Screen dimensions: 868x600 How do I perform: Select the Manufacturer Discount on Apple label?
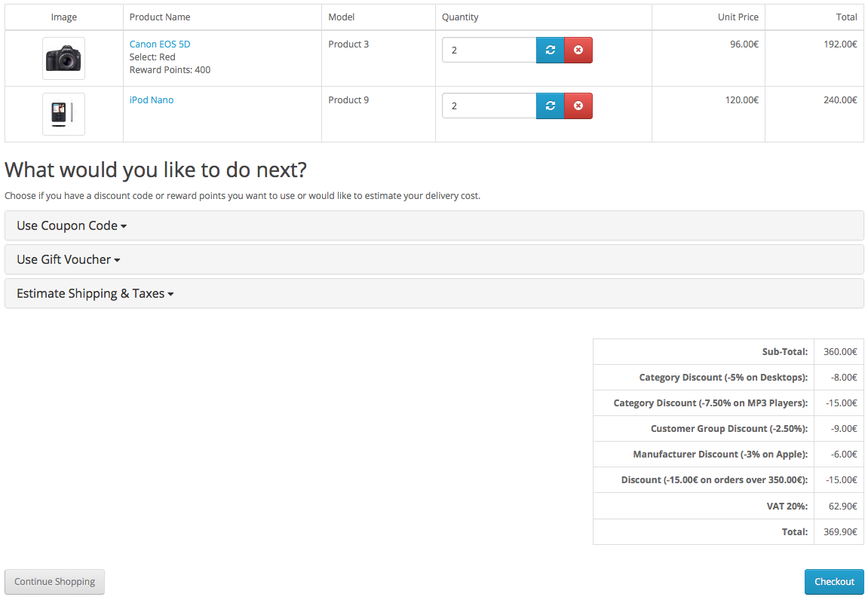point(721,455)
